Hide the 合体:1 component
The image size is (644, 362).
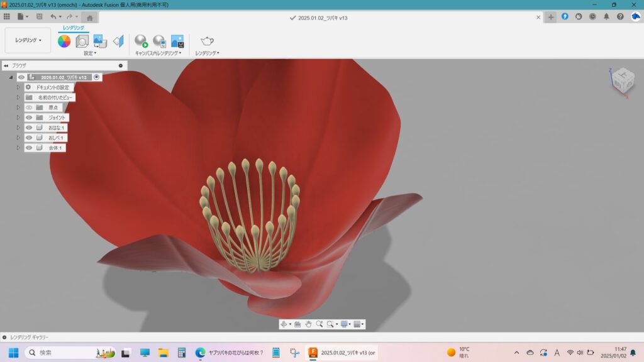tap(29, 148)
